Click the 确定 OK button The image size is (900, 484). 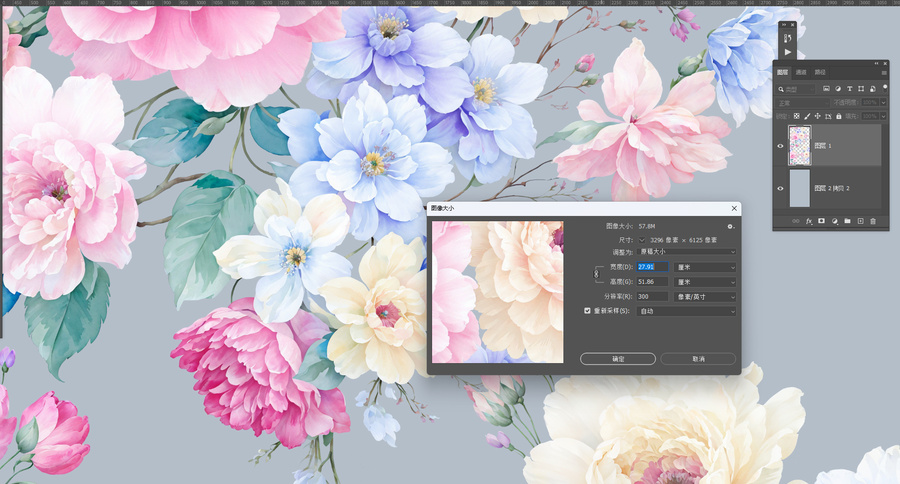pyautogui.click(x=618, y=359)
